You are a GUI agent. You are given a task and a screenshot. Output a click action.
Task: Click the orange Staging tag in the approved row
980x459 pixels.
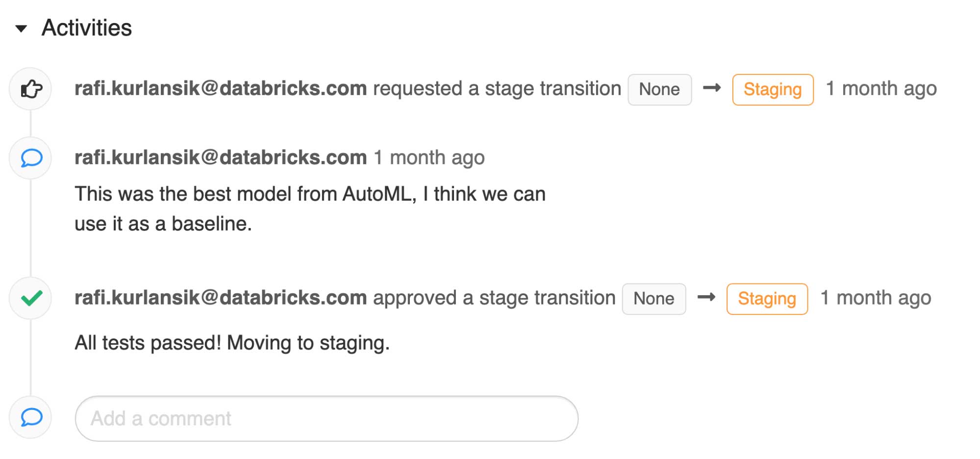[767, 299]
